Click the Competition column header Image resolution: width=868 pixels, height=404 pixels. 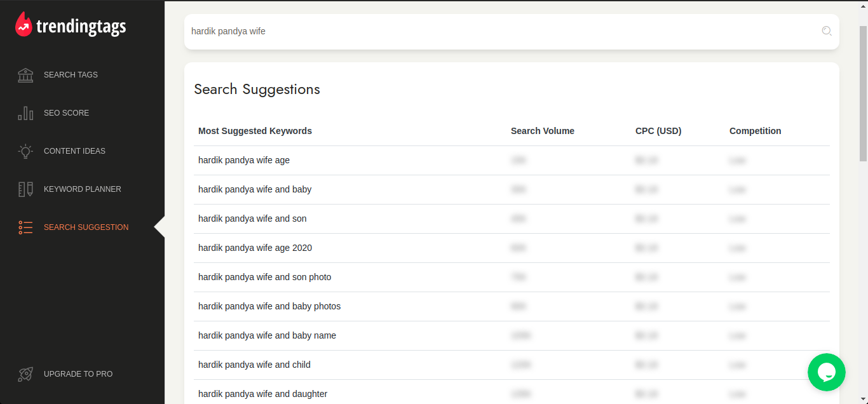point(755,131)
